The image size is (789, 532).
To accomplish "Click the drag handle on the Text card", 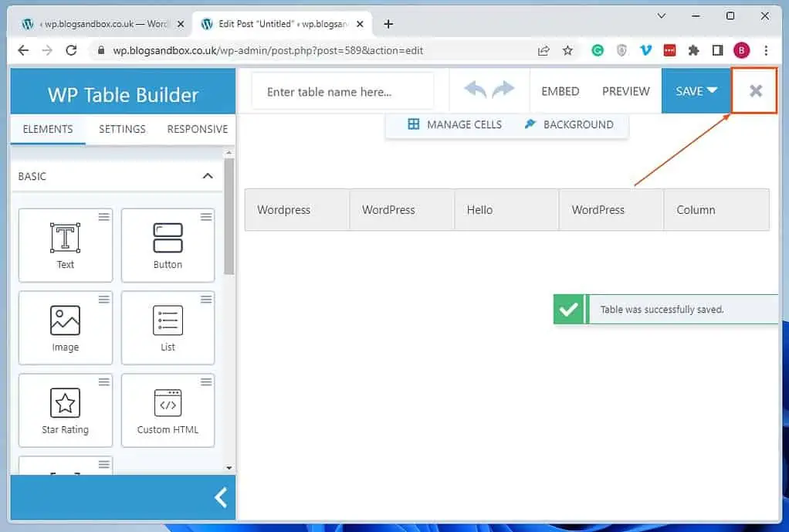I will 104,217.
